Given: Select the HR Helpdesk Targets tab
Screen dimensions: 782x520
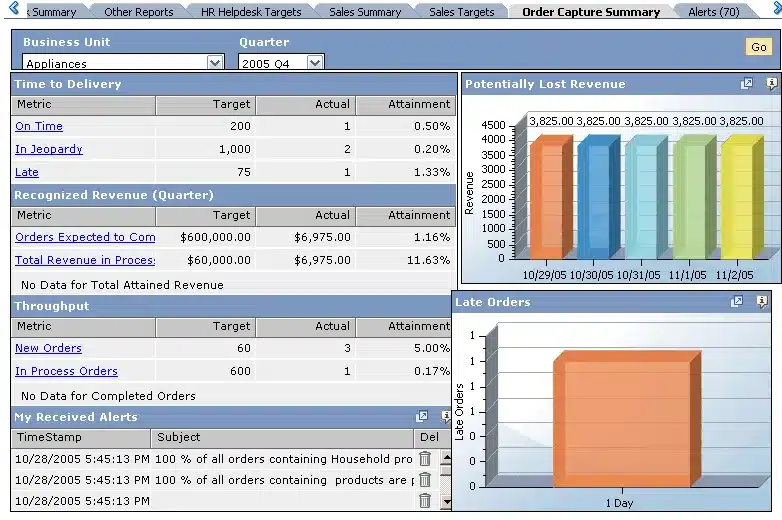Looking at the screenshot, I should 251,11.
